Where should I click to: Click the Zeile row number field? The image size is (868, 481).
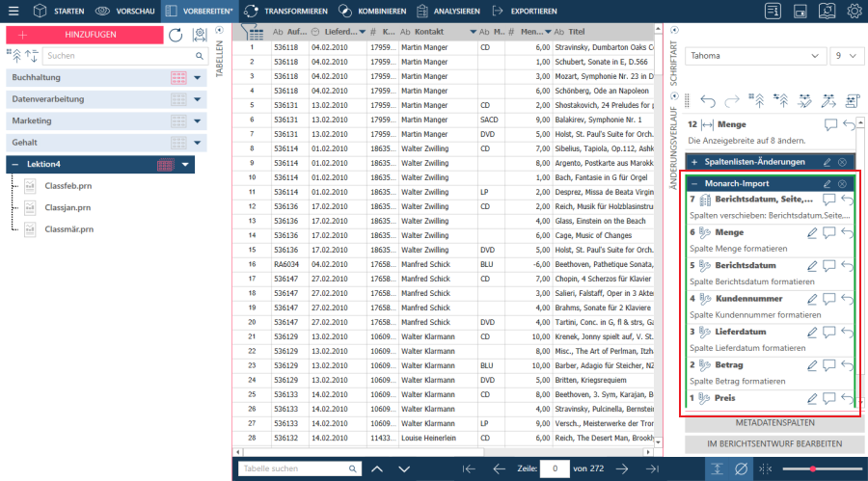[x=555, y=468]
